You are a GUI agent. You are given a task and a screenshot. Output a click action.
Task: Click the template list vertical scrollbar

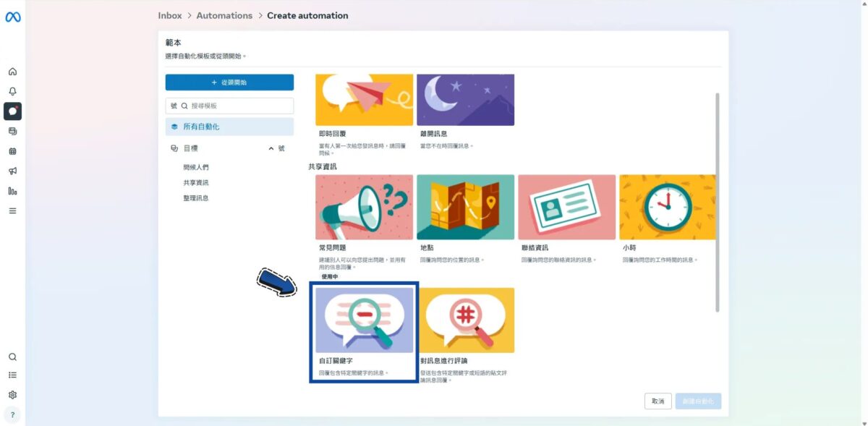718,202
